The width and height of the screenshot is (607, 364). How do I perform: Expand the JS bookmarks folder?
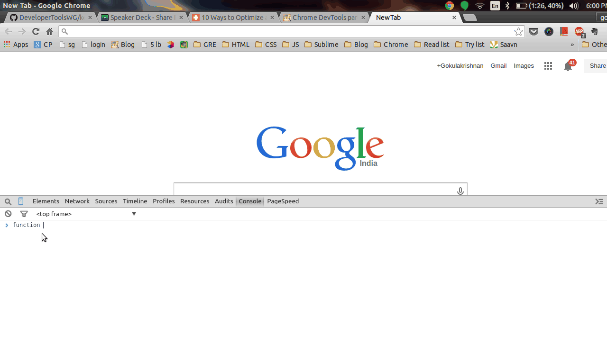290,45
